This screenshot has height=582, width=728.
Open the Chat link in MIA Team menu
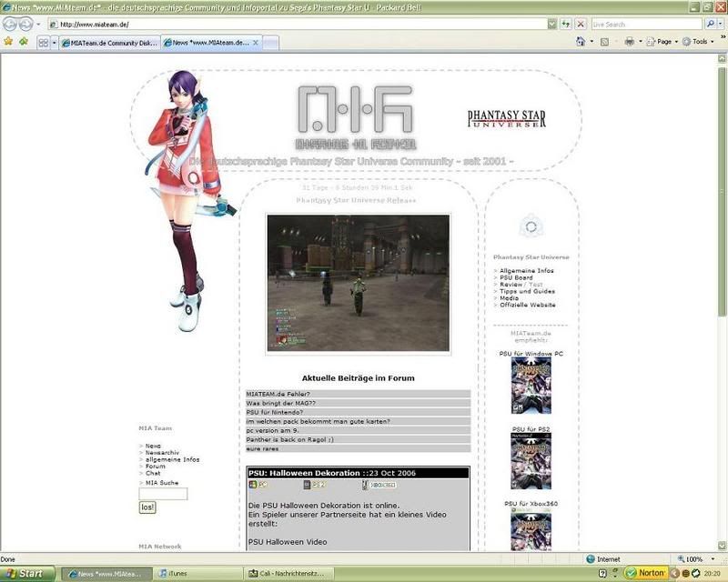click(x=153, y=474)
